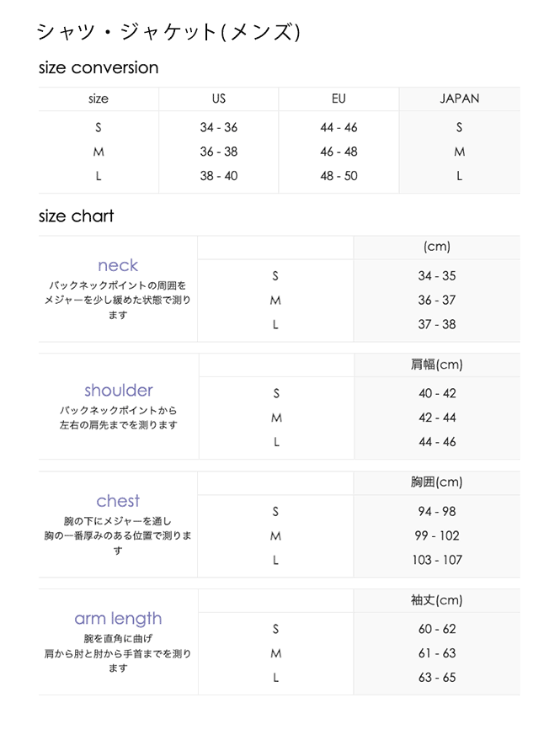Click the purple 'neck' label

point(118,266)
